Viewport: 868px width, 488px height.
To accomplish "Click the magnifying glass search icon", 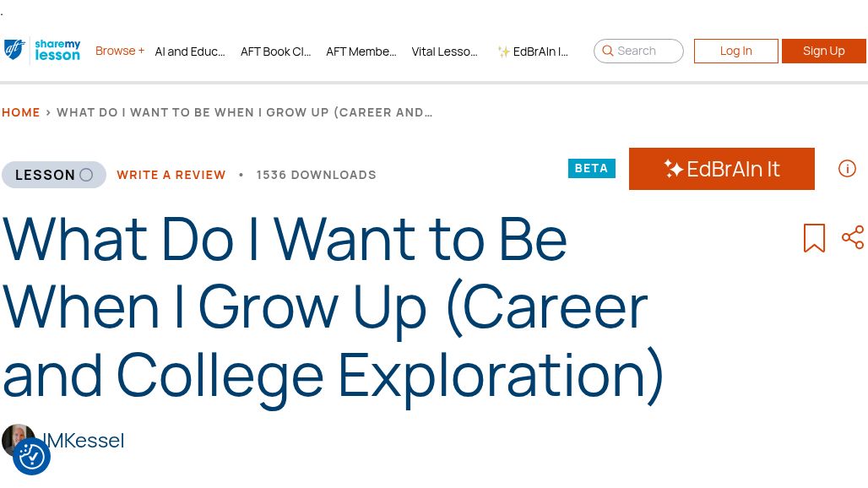I will [608, 52].
